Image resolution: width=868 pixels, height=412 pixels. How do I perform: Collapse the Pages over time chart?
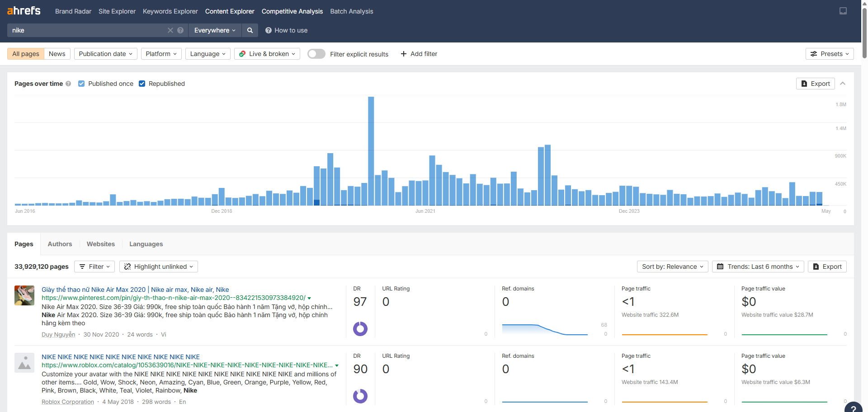(843, 84)
